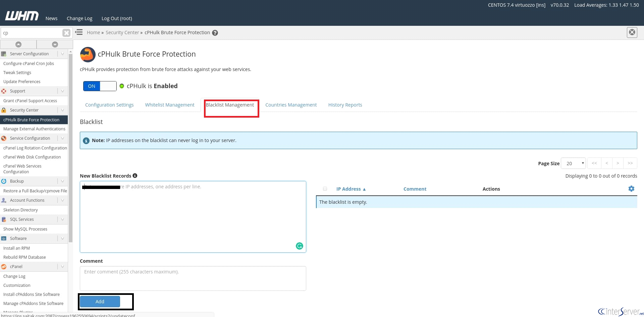
Task: Open cPHulk help question mark icon
Action: [x=215, y=33]
